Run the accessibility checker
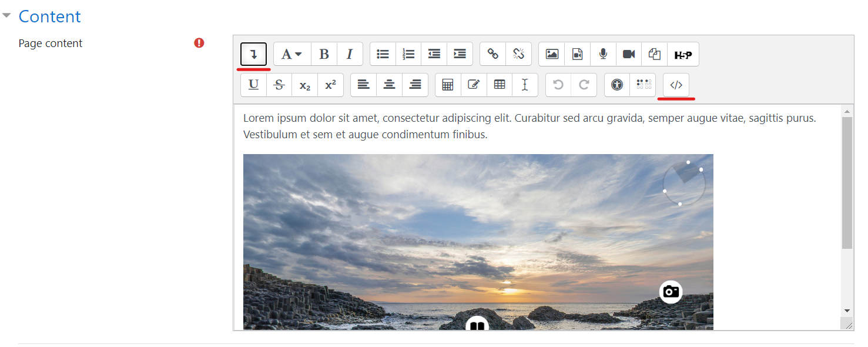Image resolution: width=868 pixels, height=347 pixels. tap(617, 85)
